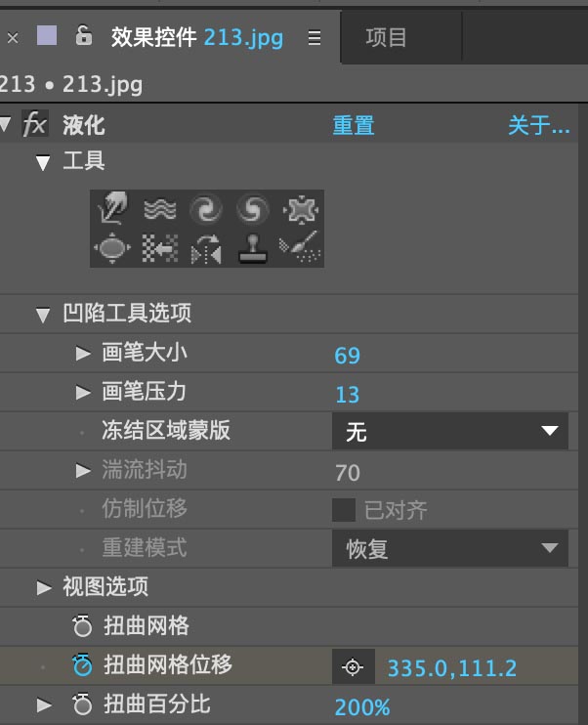Screen dimensions: 588x725
Task: Click the 扭曲百分比 value 200%
Action: (x=362, y=707)
